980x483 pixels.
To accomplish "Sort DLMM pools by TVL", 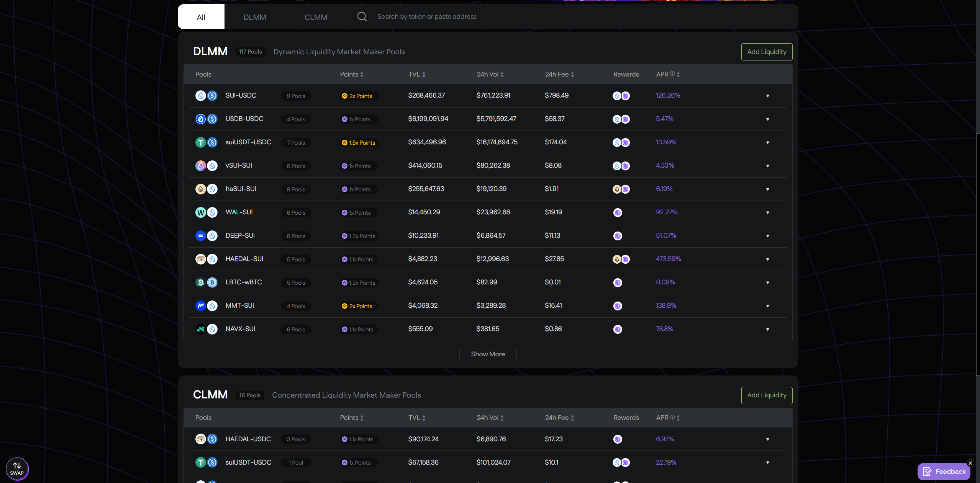I will tap(417, 74).
